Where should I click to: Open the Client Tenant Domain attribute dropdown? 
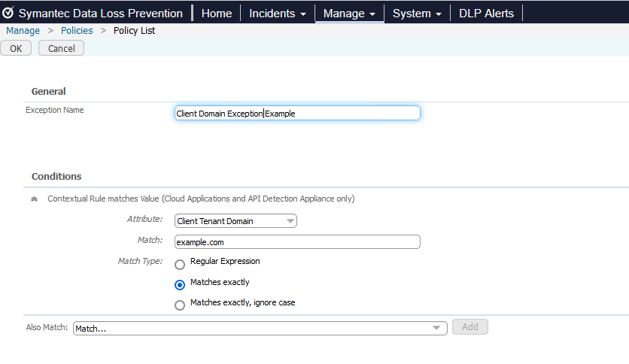[235, 221]
